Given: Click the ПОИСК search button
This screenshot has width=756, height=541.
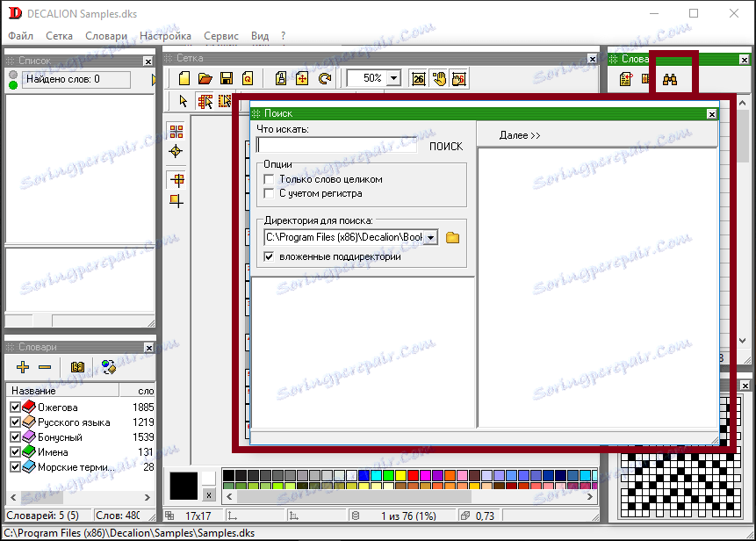Looking at the screenshot, I should (x=446, y=146).
